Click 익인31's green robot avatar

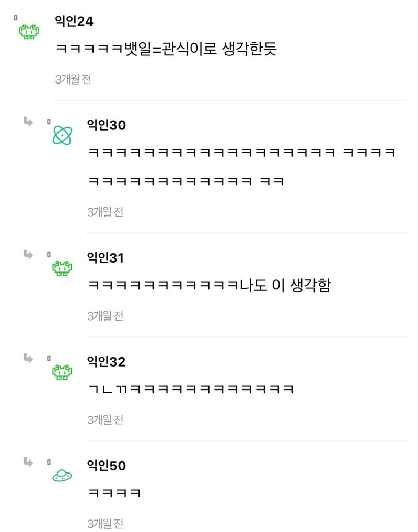click(62, 268)
